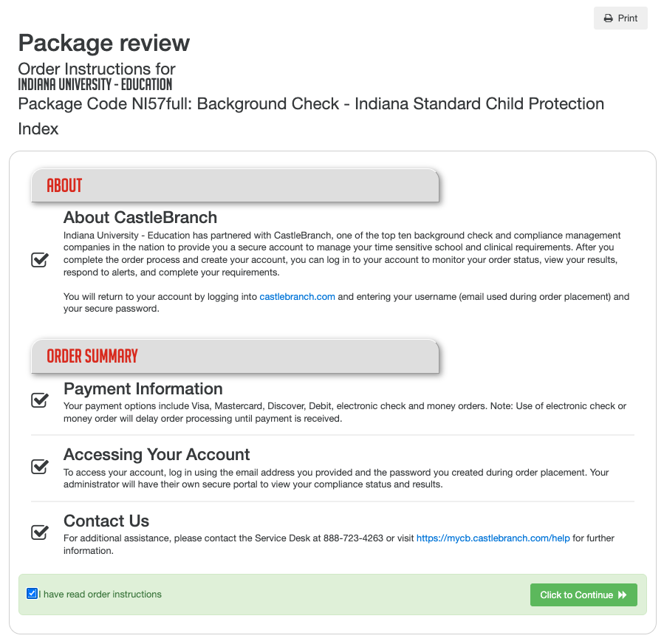
Task: Click the printer icon on the Print button
Action: [609, 18]
